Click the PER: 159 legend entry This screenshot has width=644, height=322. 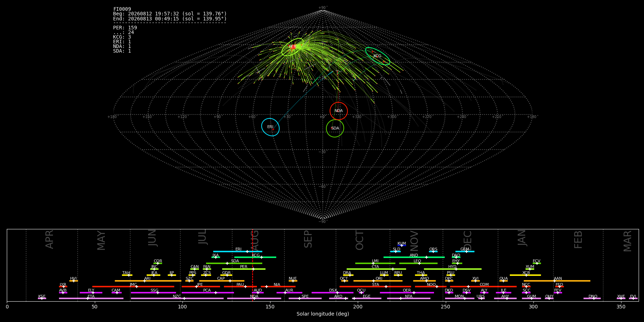(125, 28)
